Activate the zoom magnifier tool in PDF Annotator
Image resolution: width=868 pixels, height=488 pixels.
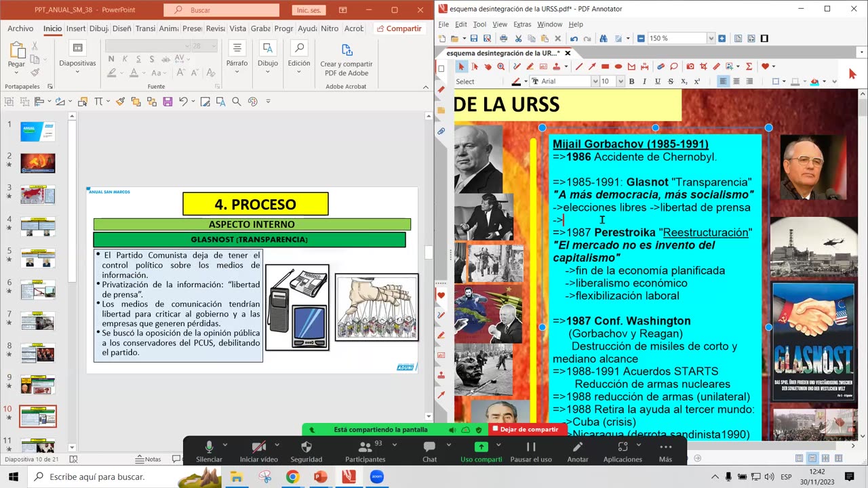point(500,66)
